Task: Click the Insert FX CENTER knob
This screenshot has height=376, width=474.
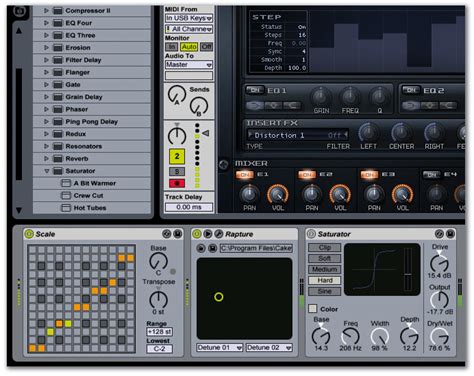Action: (401, 133)
